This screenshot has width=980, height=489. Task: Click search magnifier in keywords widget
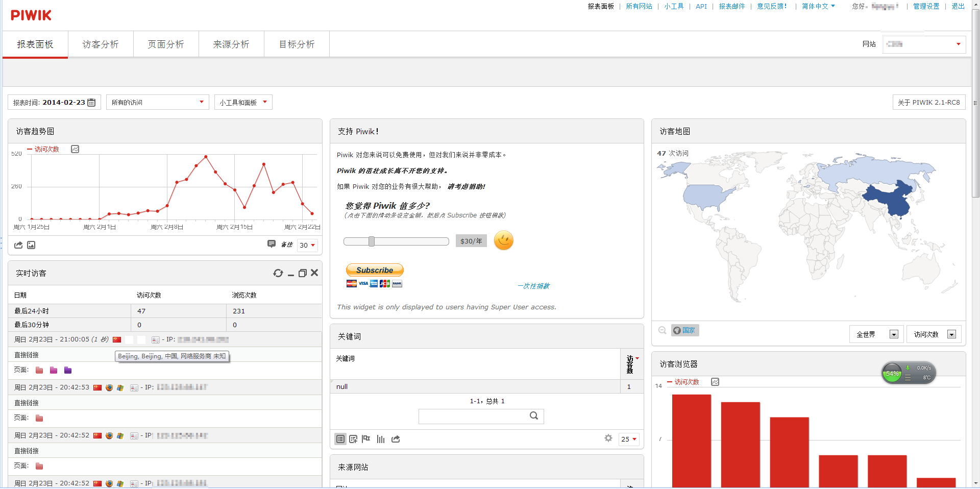[534, 415]
